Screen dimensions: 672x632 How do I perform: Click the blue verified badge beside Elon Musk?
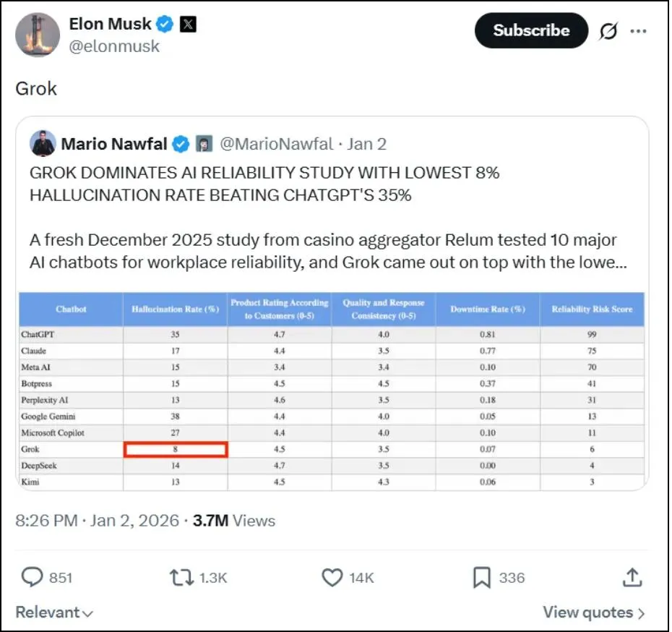[165, 24]
